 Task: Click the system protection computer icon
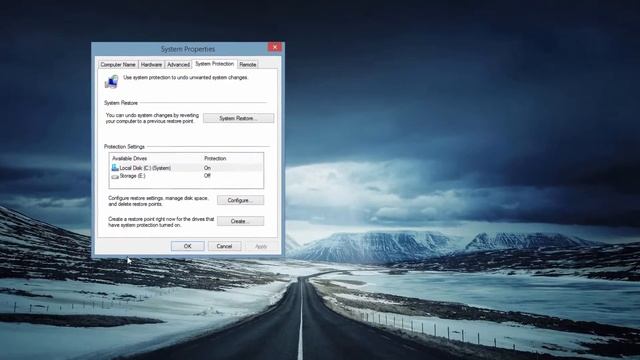click(111, 81)
